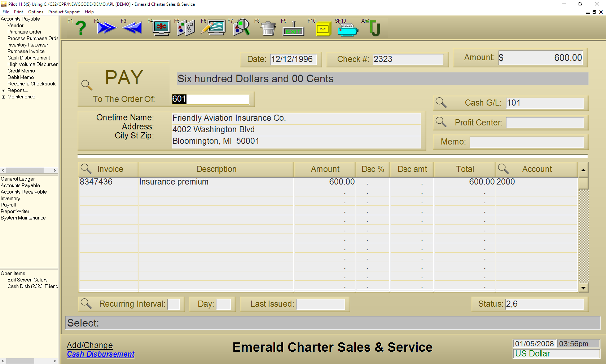Click the F10 yellow note icon
Image resolution: width=606 pixels, height=364 pixels.
pos(323,29)
